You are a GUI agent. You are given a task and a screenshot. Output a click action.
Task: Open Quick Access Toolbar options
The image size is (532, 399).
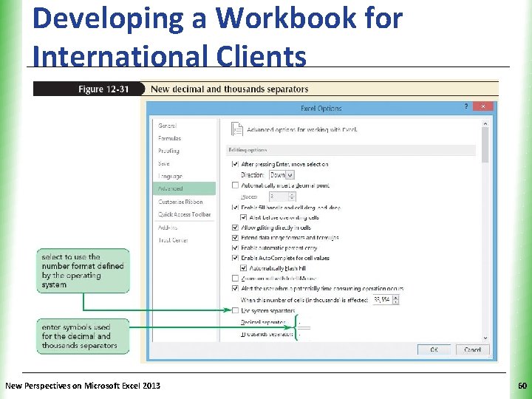184,214
